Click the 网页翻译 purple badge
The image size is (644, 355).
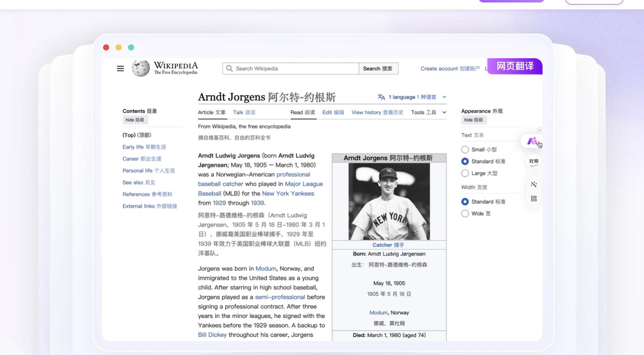pyautogui.click(x=515, y=66)
